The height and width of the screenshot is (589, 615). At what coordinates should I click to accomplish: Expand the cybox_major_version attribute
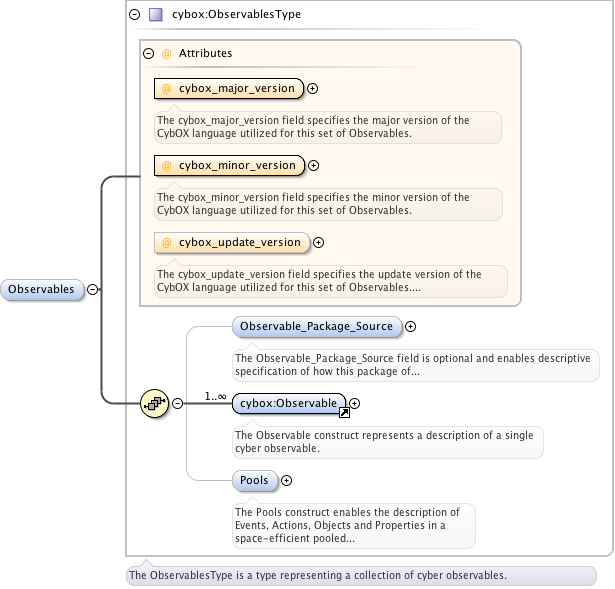tap(312, 88)
